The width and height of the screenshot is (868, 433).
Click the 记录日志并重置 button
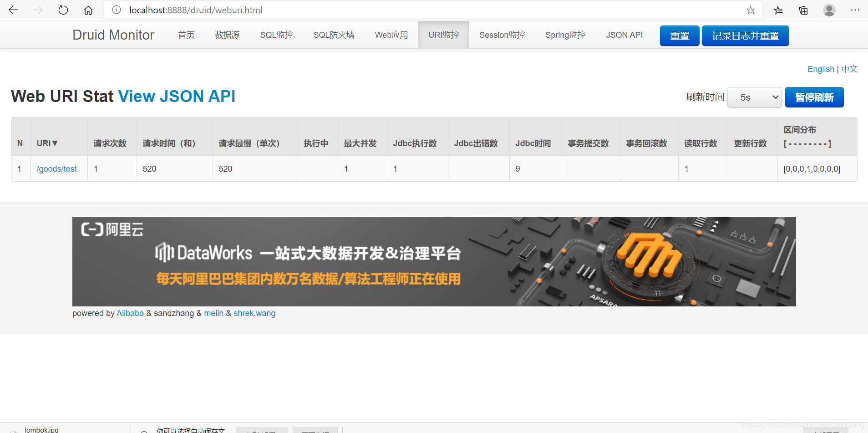tap(746, 36)
